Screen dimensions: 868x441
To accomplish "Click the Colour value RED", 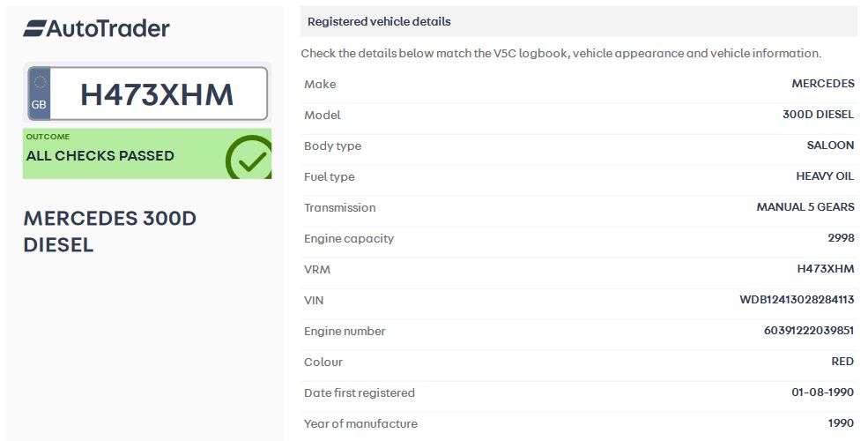I will coord(842,362).
